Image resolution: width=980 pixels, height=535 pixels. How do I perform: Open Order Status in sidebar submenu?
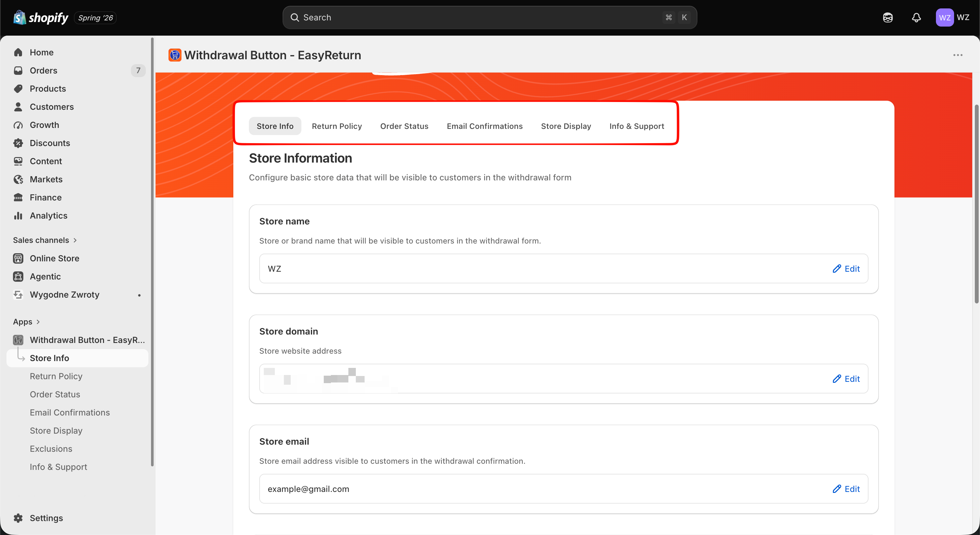pyautogui.click(x=55, y=395)
